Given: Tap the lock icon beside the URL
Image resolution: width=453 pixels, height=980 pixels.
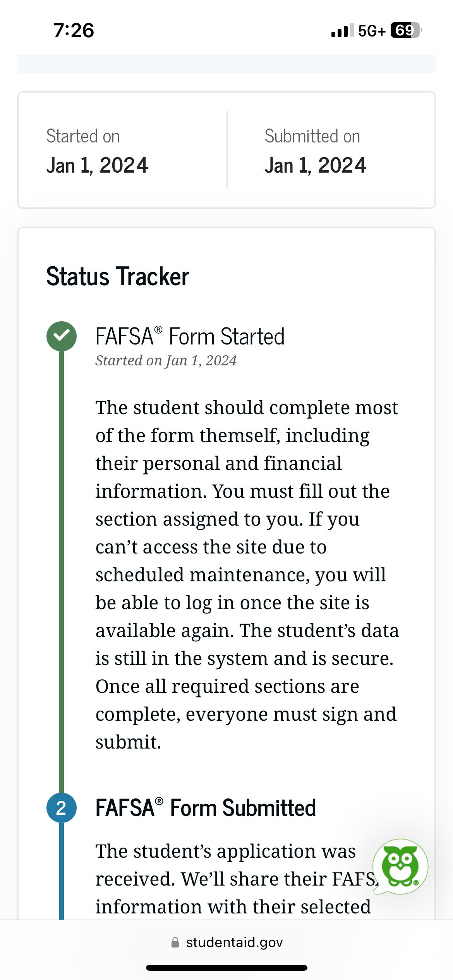Looking at the screenshot, I should coord(175,942).
